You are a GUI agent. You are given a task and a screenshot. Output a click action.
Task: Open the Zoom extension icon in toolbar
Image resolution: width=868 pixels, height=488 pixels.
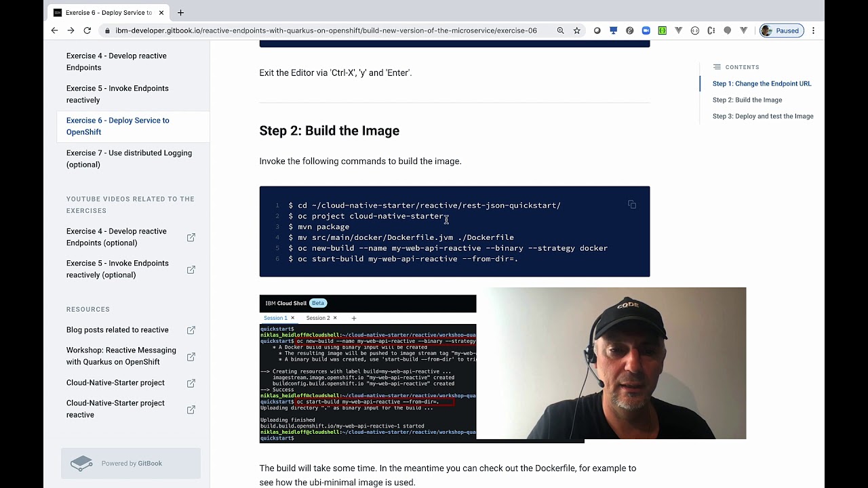(x=646, y=30)
